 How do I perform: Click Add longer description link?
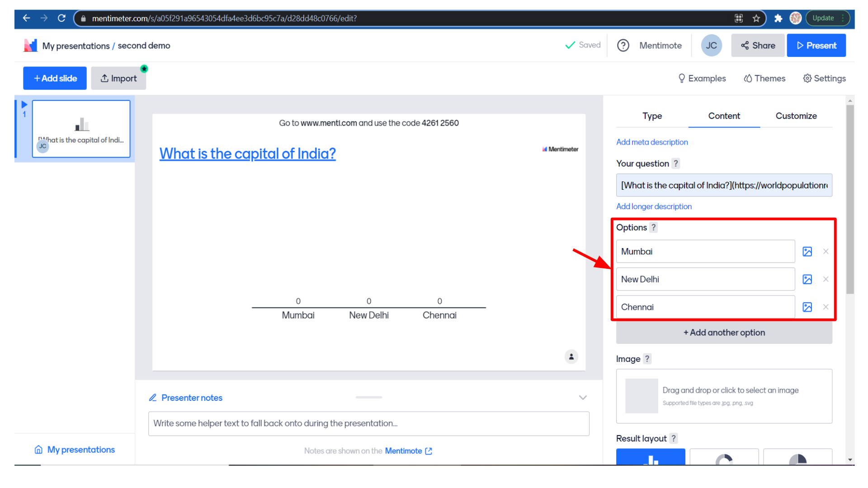coord(654,206)
